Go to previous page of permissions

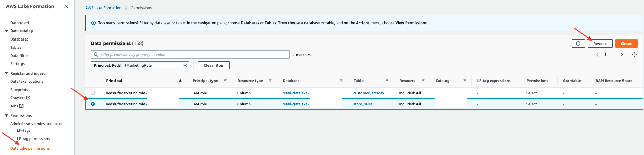click(x=597, y=55)
